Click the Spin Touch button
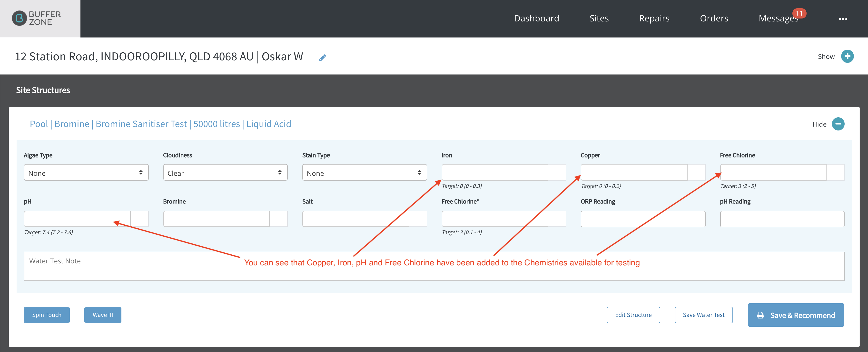The width and height of the screenshot is (868, 352). pos(47,315)
